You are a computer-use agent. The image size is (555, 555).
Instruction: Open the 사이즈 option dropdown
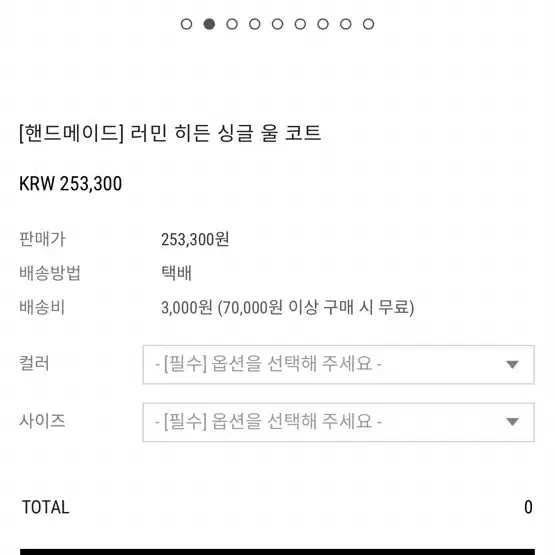(x=338, y=422)
